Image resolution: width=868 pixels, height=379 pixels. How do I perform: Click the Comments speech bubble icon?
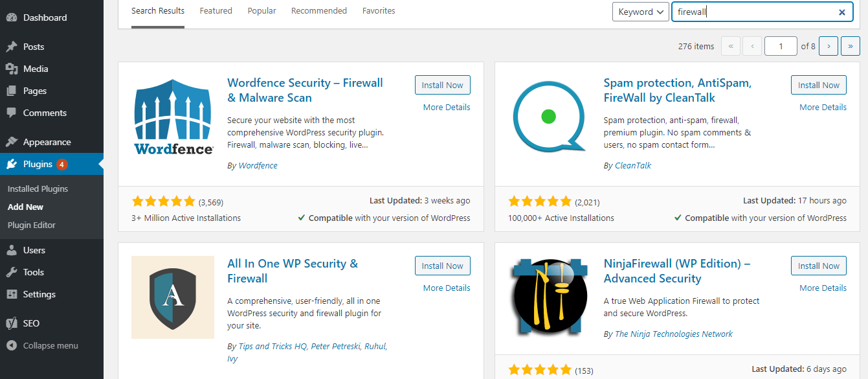tap(12, 113)
